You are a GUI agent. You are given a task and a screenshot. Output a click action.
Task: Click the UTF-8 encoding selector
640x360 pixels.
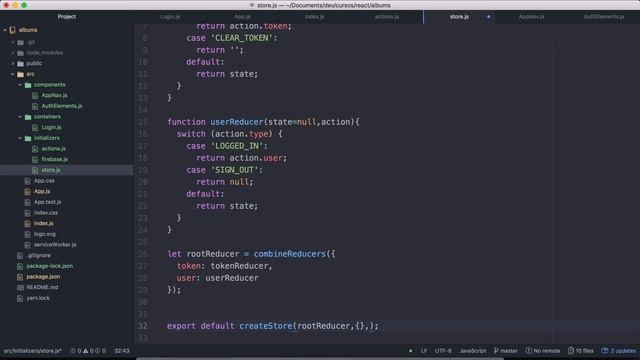(443, 351)
